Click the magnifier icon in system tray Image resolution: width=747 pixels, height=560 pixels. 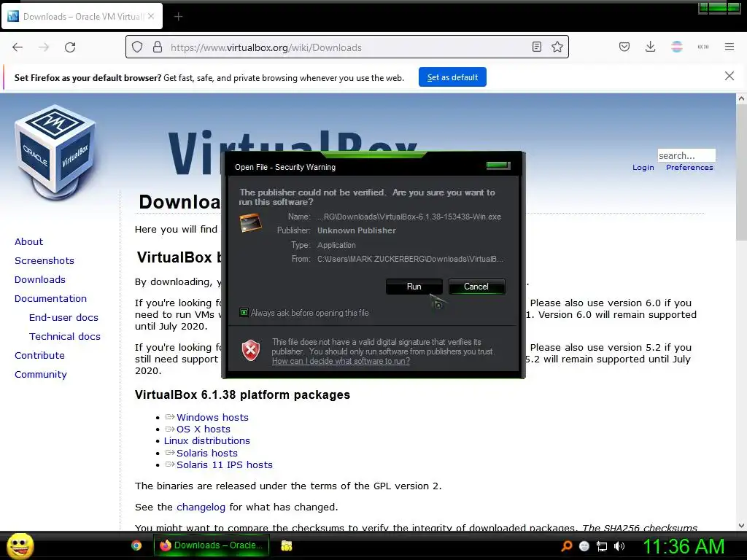coord(566,546)
